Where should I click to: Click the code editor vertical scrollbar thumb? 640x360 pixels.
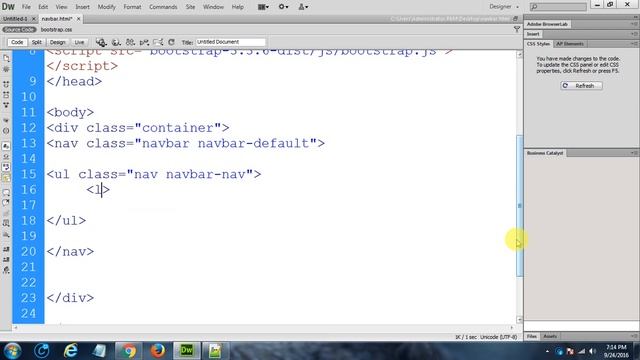click(x=520, y=206)
